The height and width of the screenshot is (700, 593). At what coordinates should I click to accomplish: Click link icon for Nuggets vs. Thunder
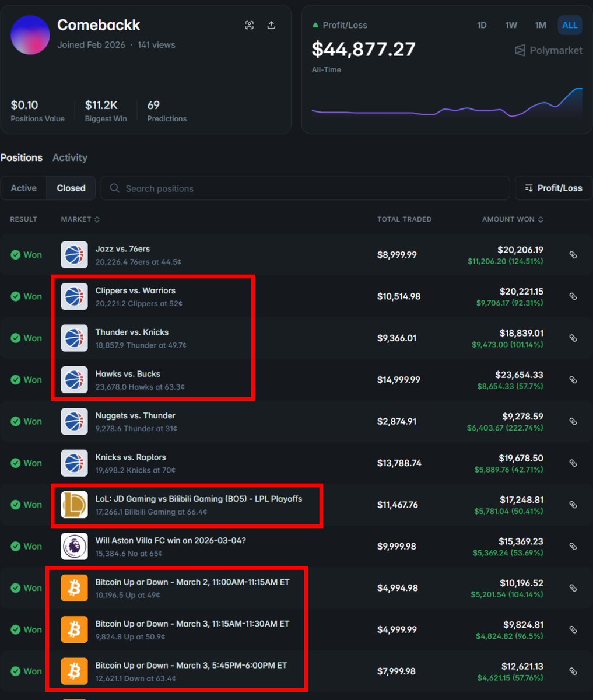pyautogui.click(x=573, y=421)
